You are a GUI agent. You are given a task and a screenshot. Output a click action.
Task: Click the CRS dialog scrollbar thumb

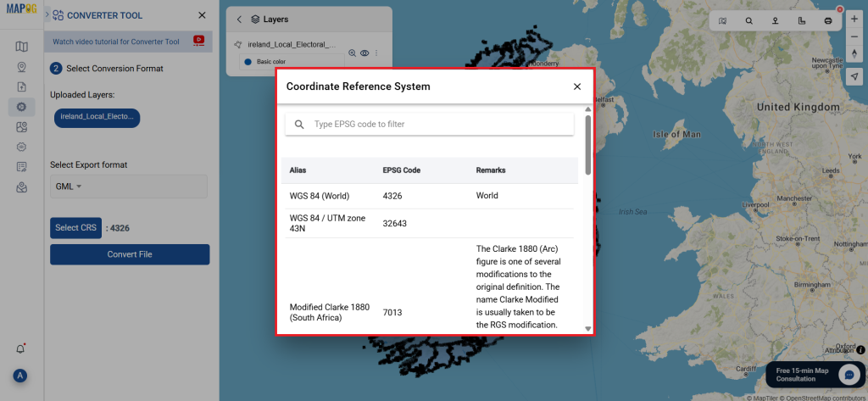(x=588, y=145)
